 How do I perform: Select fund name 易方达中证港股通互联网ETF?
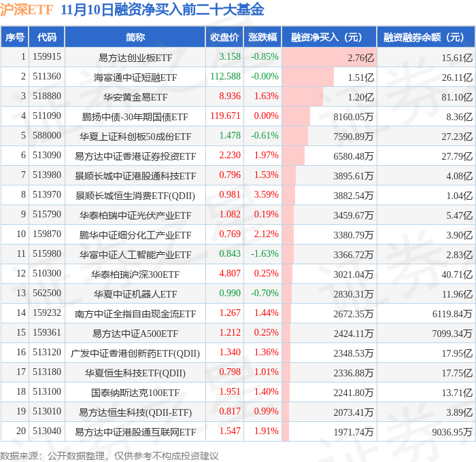(x=135, y=432)
